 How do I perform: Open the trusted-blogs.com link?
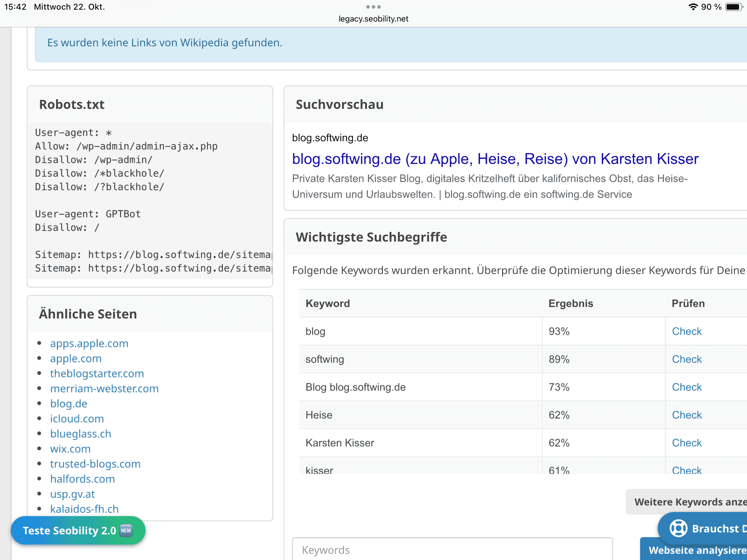click(95, 464)
